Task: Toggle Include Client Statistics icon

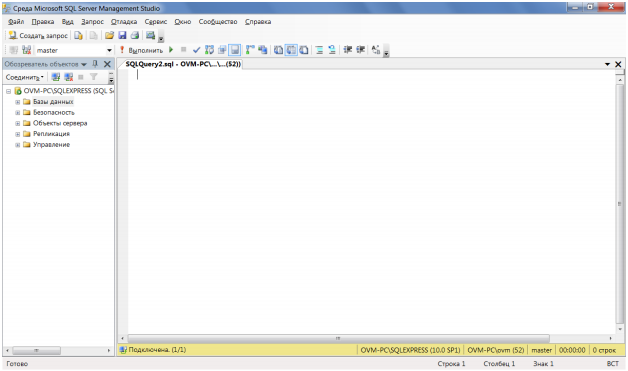Action: 263,50
